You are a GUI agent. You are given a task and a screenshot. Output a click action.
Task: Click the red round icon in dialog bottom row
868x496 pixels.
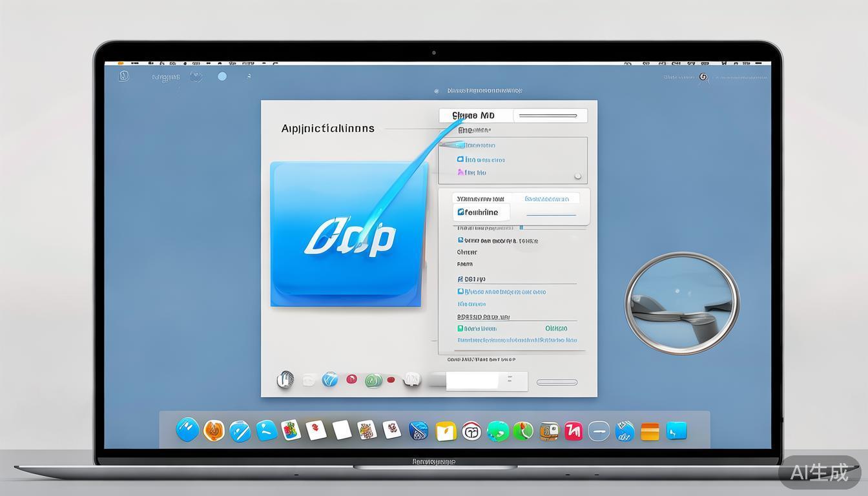tap(351, 379)
